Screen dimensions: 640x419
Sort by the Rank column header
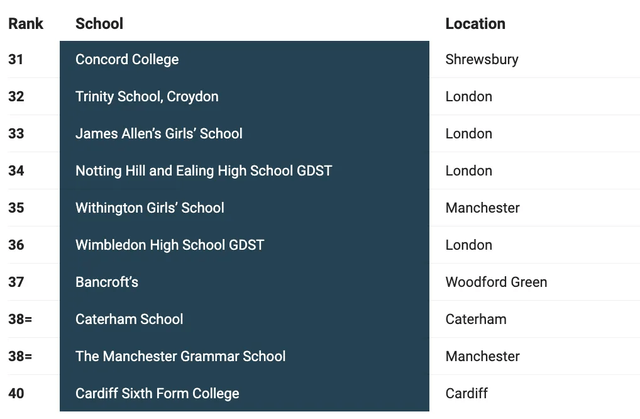[x=26, y=23]
